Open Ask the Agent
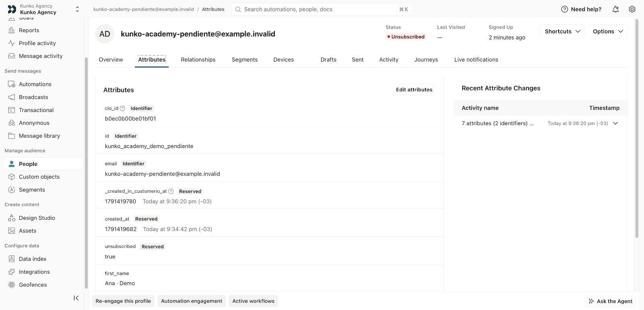Image resolution: width=644 pixels, height=310 pixels. (x=610, y=301)
